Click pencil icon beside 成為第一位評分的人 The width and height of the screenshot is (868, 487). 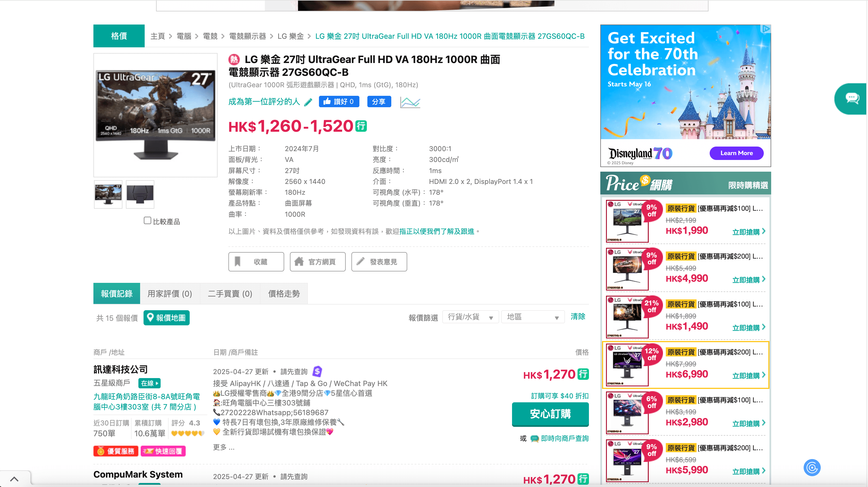coord(308,102)
